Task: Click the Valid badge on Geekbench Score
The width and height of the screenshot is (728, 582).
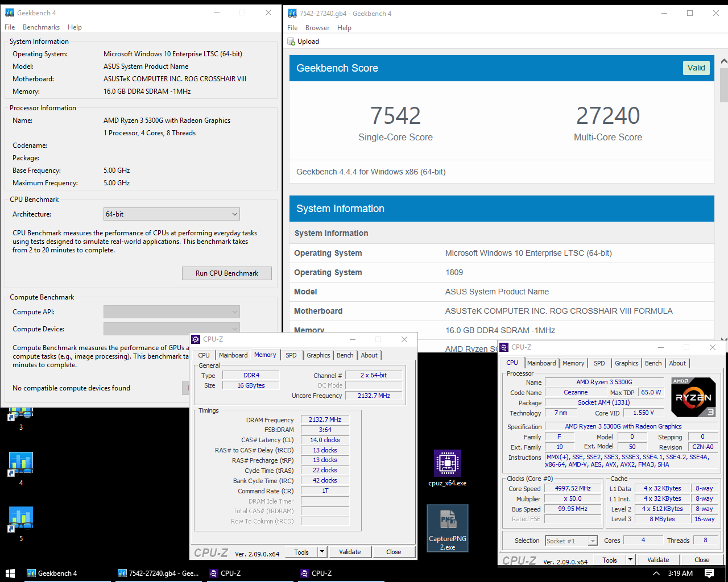Action: 696,68
